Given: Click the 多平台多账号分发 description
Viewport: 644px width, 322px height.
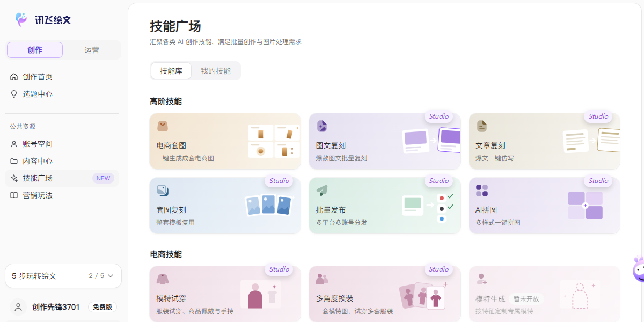Looking at the screenshot, I should [x=341, y=223].
